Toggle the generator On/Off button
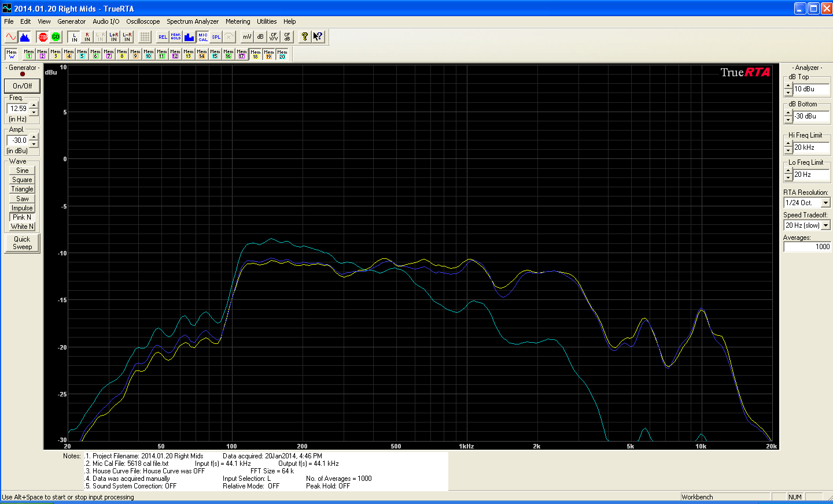Viewport: 833px width, 504px height. coord(23,86)
